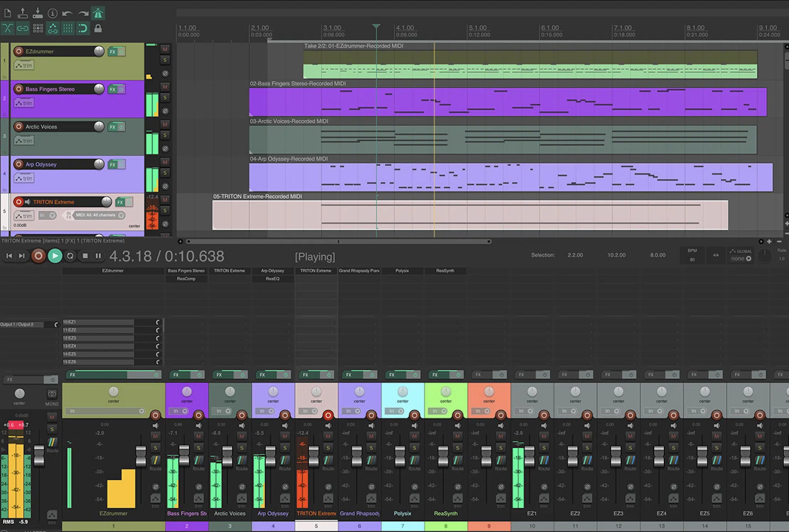This screenshot has width=789, height=532.
Task: Solo the Bass Fingers Stereo track
Action: 165,98
